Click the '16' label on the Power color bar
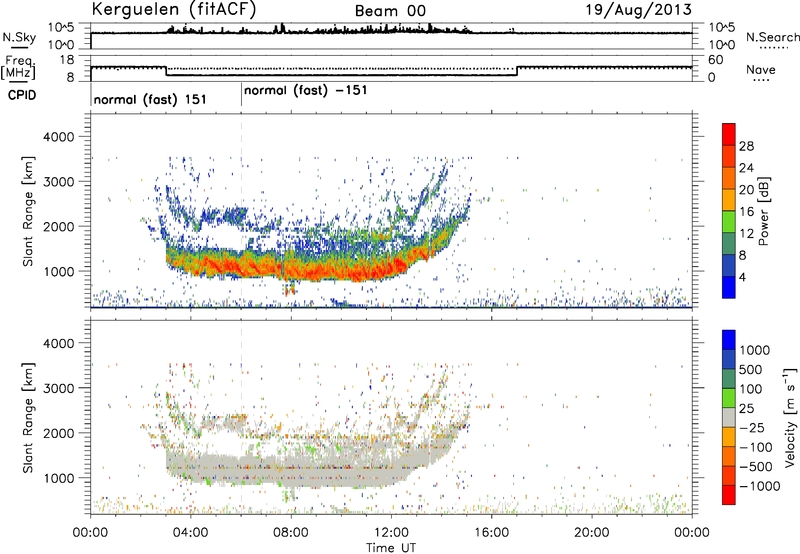Screen dimensions: 800x554 point(746,212)
